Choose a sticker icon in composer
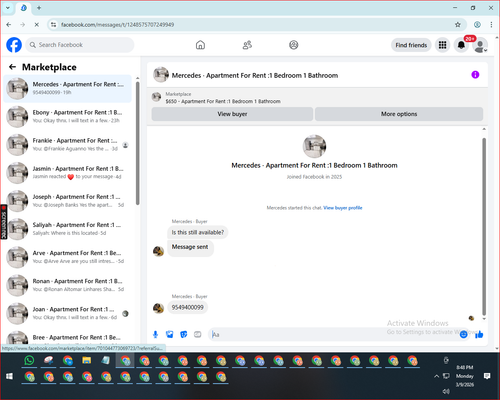500x400 pixels. coord(183,334)
